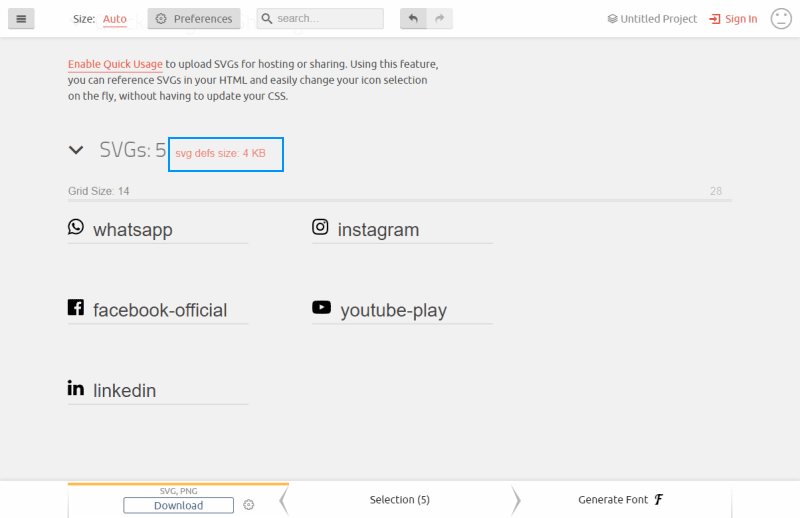Open the Untitled Project manager
This screenshot has height=518, width=800.
click(652, 19)
